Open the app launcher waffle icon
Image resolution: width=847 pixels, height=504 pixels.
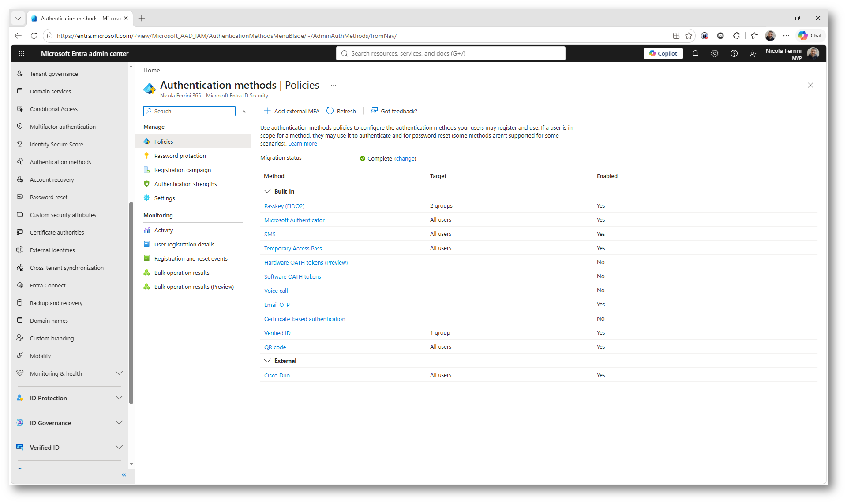[22, 53]
